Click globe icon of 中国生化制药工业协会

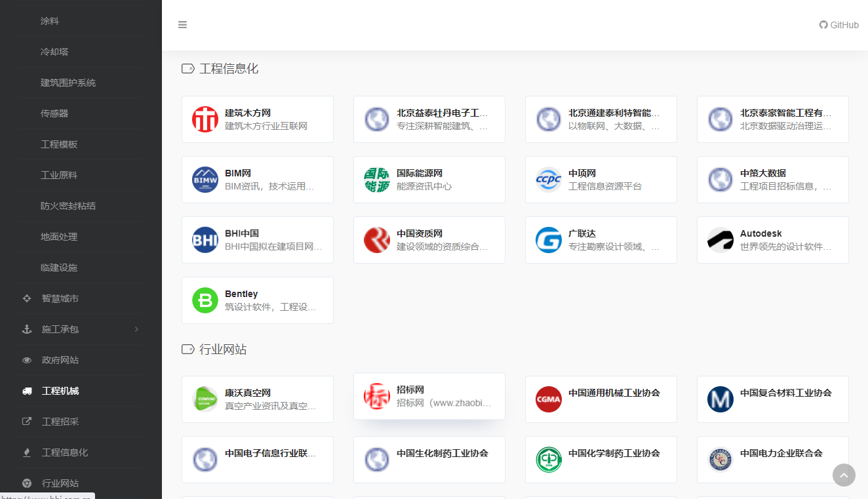[377, 460]
